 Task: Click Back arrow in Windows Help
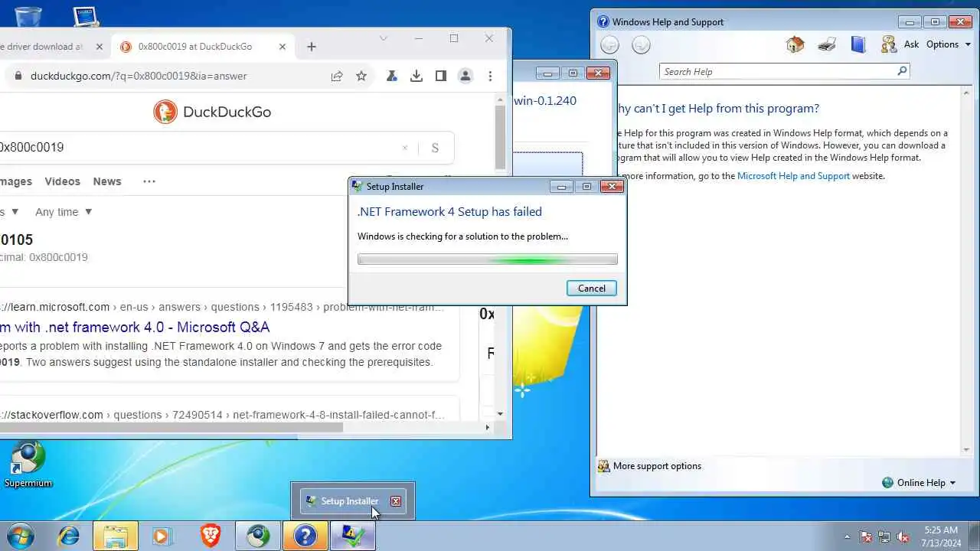pos(609,44)
